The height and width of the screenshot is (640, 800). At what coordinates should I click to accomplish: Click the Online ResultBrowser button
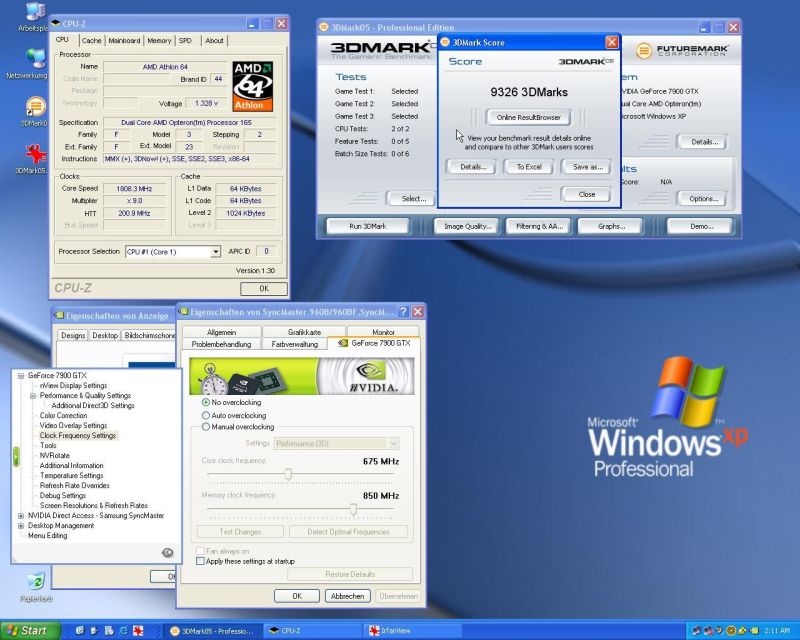[x=529, y=117]
